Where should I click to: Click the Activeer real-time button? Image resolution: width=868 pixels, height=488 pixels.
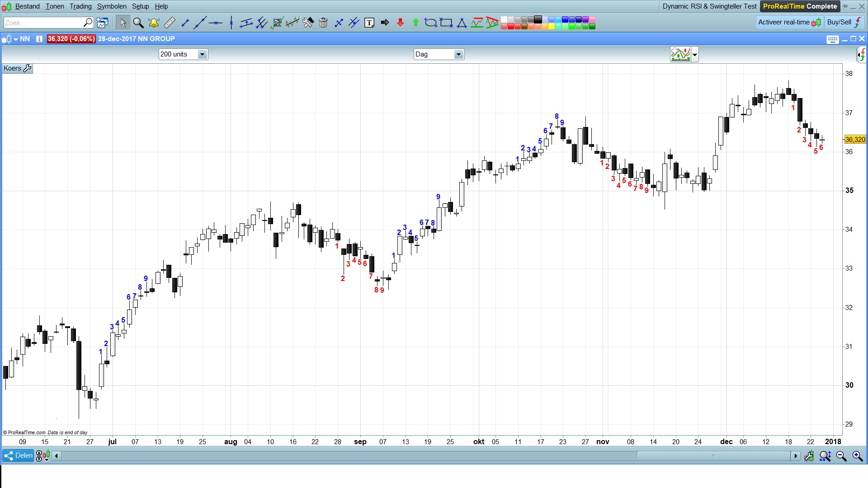click(789, 22)
